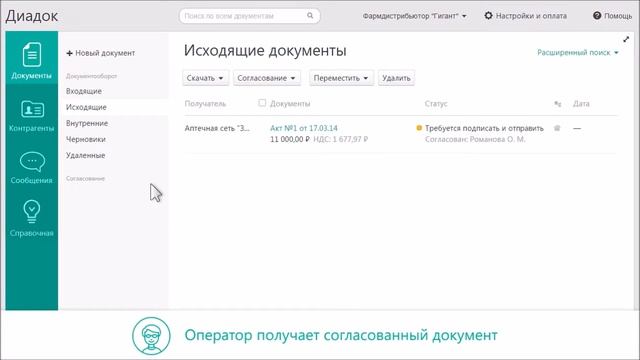The width and height of the screenshot is (640, 360).
Task: Open the Согласование dropdown button
Action: [267, 78]
